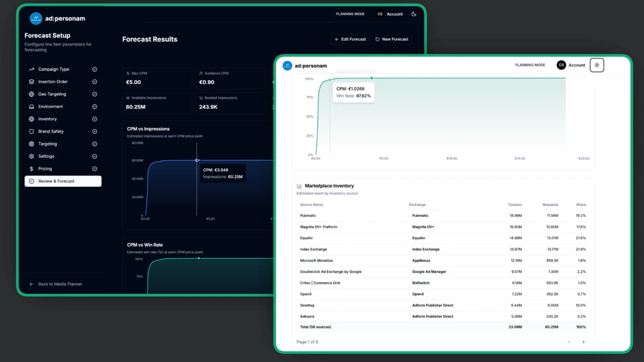This screenshot has width=644, height=362.
Task: Click Seedtag source row
Action: 443,305
